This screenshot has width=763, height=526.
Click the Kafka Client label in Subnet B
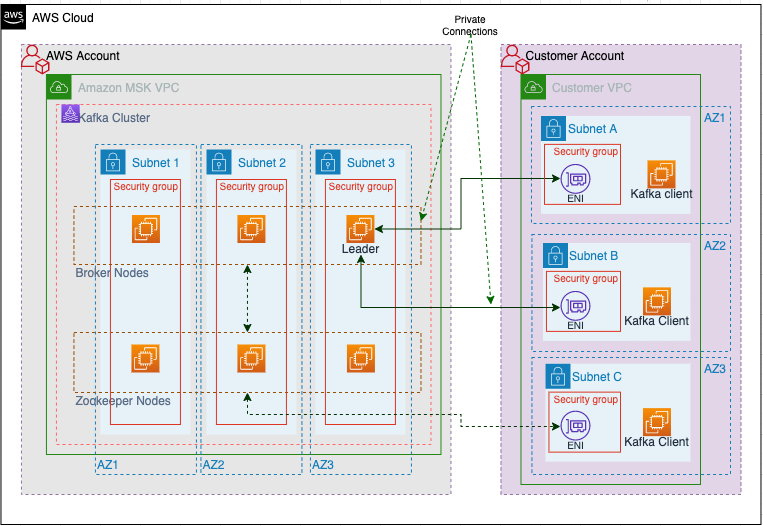(x=656, y=321)
